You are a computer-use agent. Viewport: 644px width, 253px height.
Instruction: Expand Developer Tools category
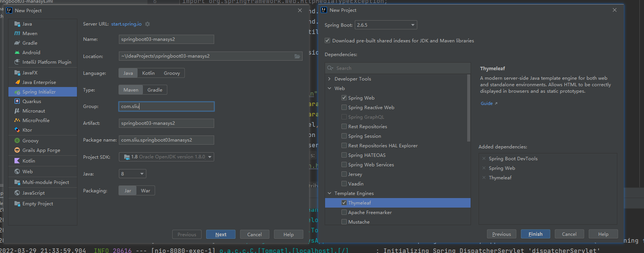pyautogui.click(x=329, y=79)
